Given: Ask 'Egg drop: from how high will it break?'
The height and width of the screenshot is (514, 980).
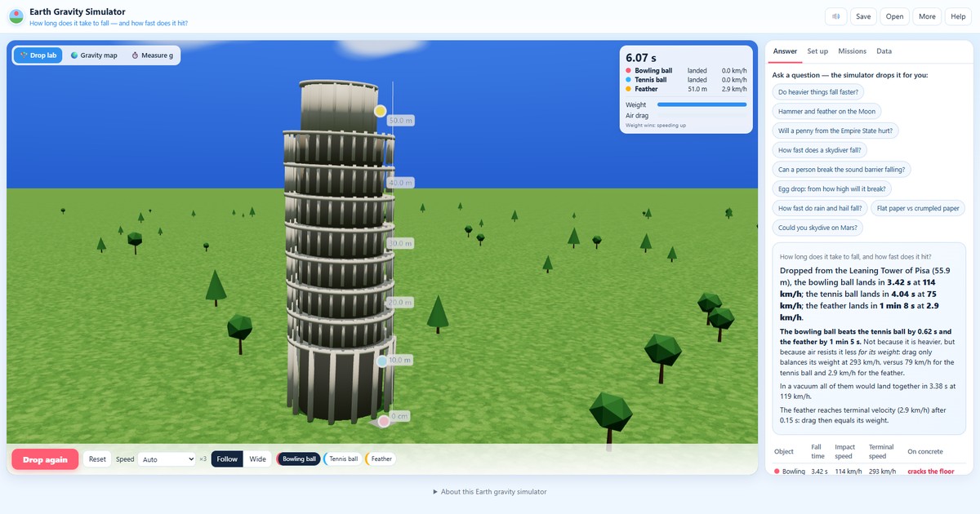Looking at the screenshot, I should [832, 189].
